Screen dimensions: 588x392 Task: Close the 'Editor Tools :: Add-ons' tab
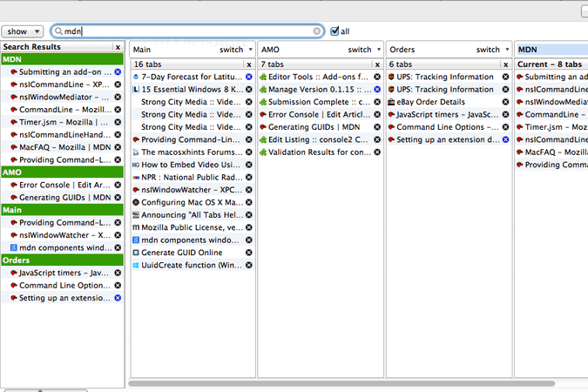pos(377,77)
